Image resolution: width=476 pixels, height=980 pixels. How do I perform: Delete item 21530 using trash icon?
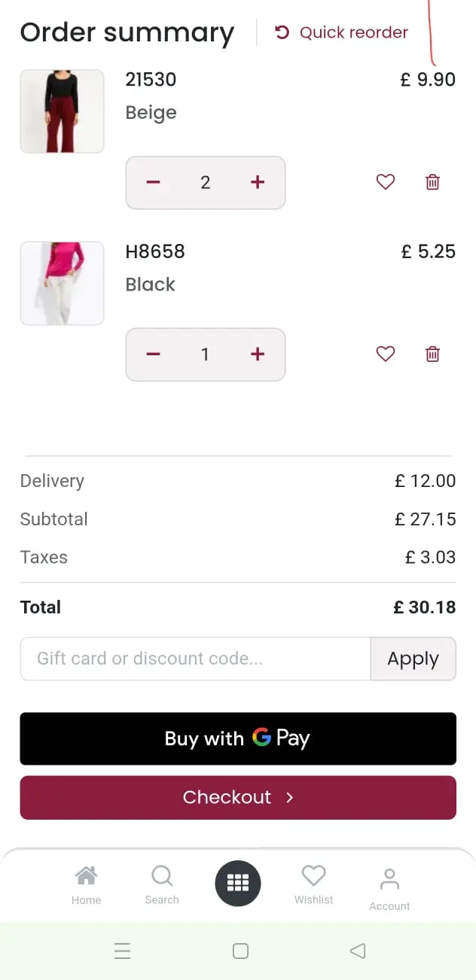coord(432,182)
